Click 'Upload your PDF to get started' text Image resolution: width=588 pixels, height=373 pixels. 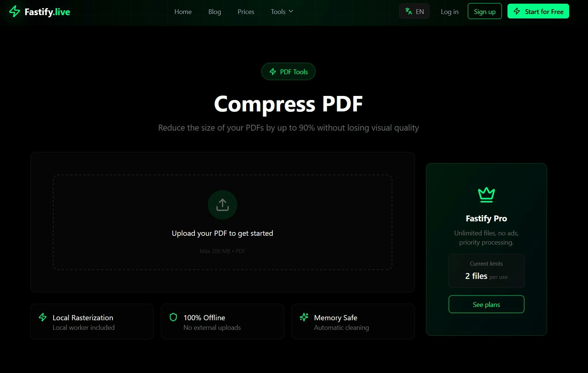(223, 233)
